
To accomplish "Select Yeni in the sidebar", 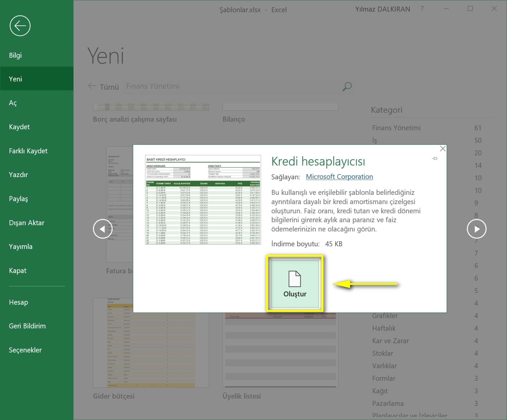I will tap(37, 79).
